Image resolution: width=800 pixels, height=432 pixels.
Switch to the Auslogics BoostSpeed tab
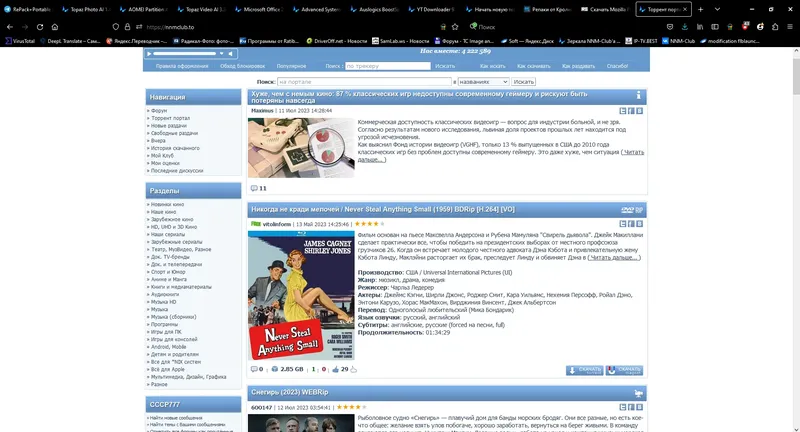tap(376, 9)
